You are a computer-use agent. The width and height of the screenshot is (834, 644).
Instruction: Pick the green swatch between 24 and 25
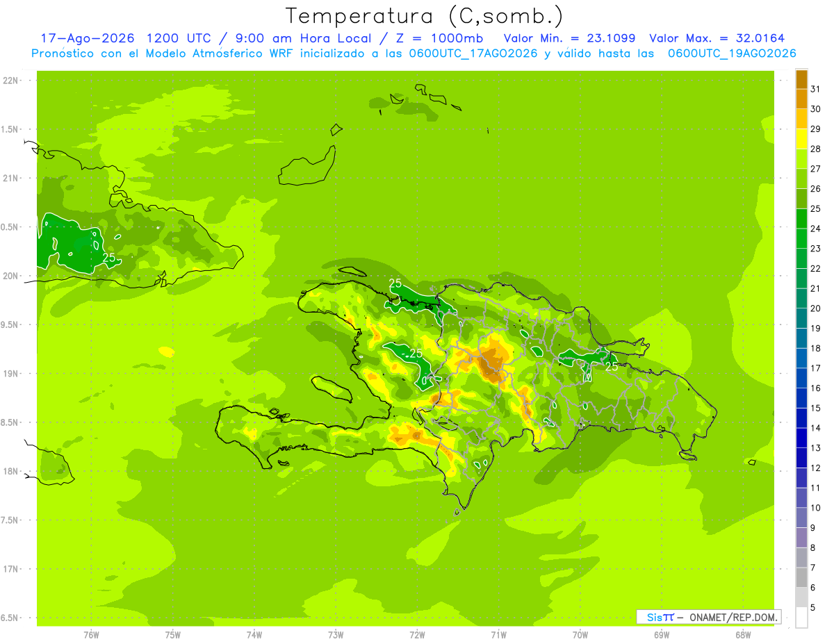(x=801, y=219)
